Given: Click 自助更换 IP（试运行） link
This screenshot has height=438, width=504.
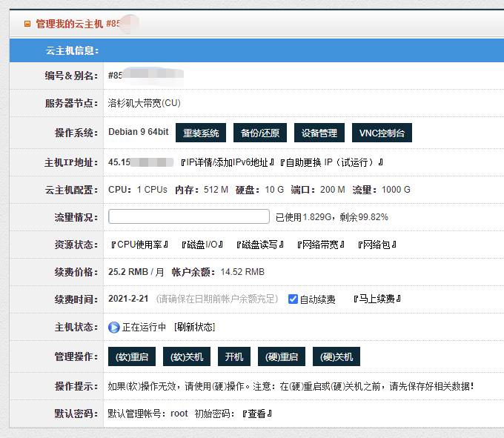Looking at the screenshot, I should [x=332, y=162].
